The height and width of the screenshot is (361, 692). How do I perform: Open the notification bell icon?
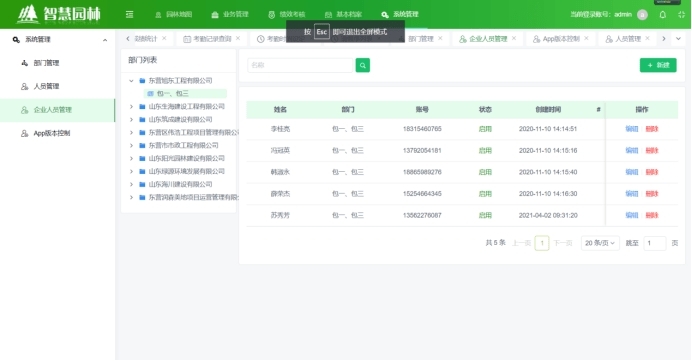pos(662,15)
